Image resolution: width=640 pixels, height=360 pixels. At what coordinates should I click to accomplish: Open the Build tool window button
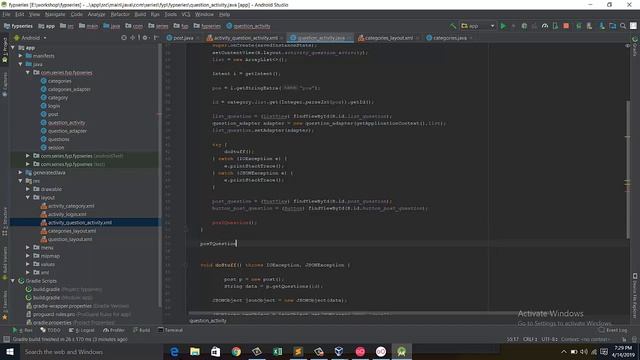(x=142, y=330)
